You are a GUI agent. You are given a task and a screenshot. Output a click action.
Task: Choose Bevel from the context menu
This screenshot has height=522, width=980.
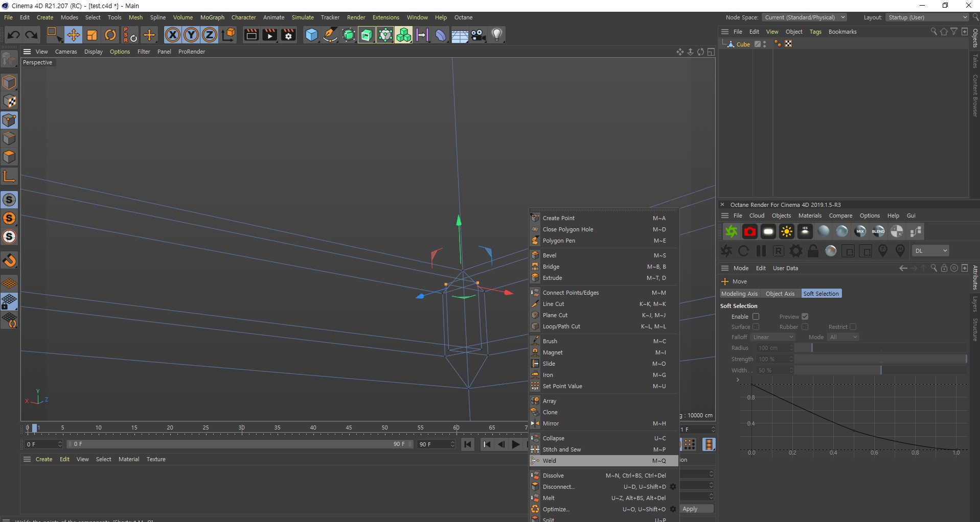pyautogui.click(x=604, y=255)
